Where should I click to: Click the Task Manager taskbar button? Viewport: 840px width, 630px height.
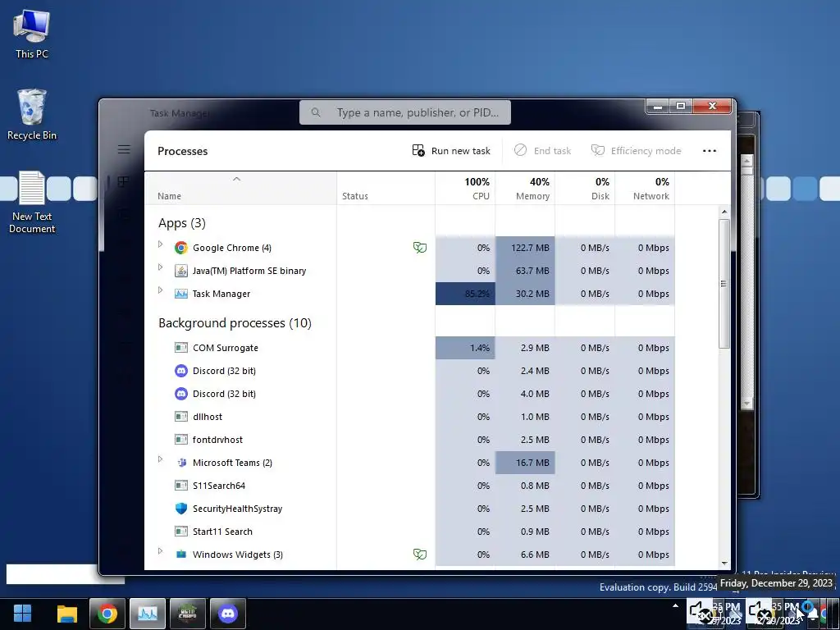pyautogui.click(x=148, y=614)
